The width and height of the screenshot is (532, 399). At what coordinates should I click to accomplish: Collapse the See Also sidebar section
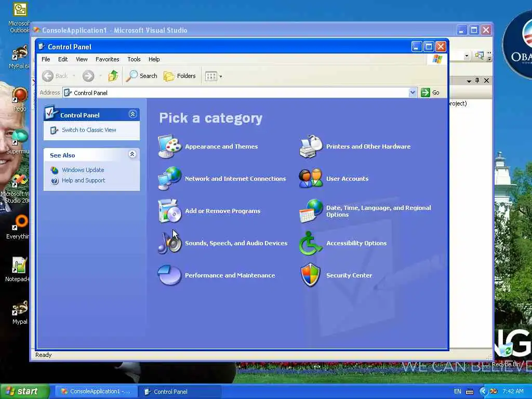pyautogui.click(x=132, y=154)
